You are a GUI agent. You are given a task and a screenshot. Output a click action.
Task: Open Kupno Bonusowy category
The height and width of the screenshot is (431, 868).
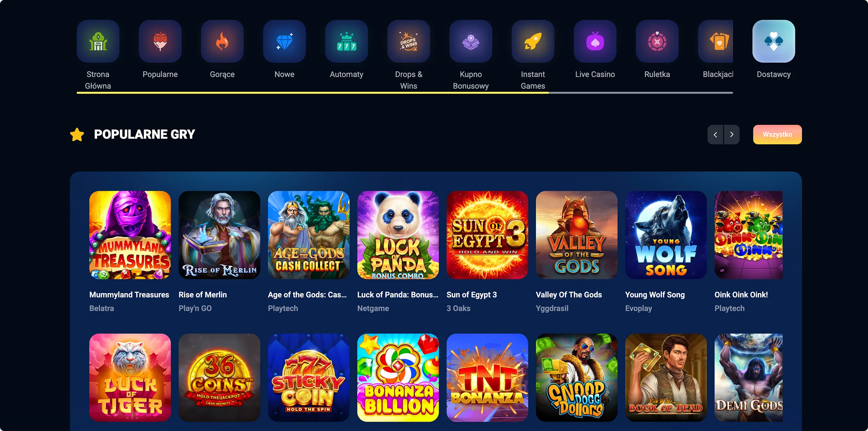click(x=471, y=41)
